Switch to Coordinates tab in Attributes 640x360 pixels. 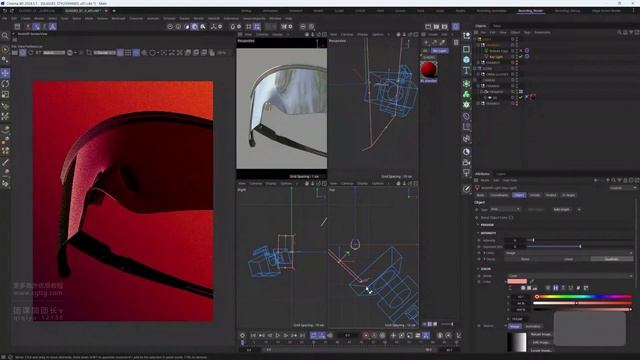pyautogui.click(x=499, y=195)
